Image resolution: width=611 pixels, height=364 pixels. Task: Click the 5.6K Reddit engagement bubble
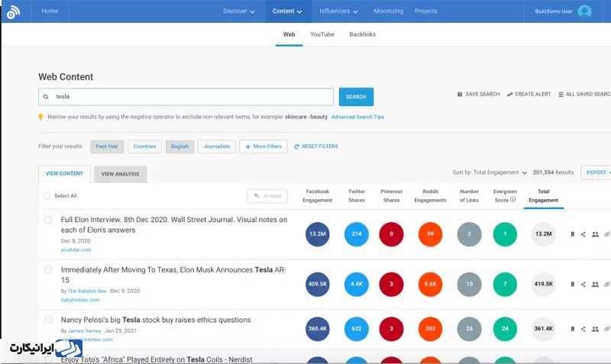[430, 284]
